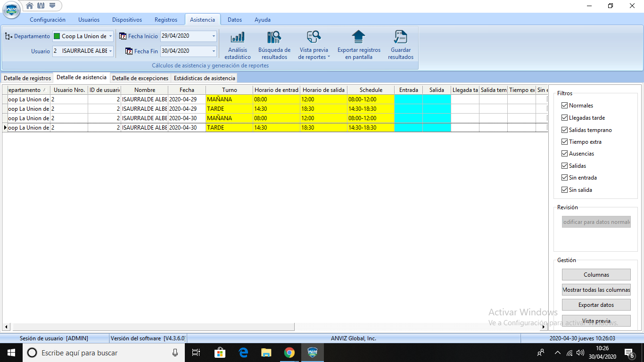Expand the Departamento dropdown

tap(110, 36)
